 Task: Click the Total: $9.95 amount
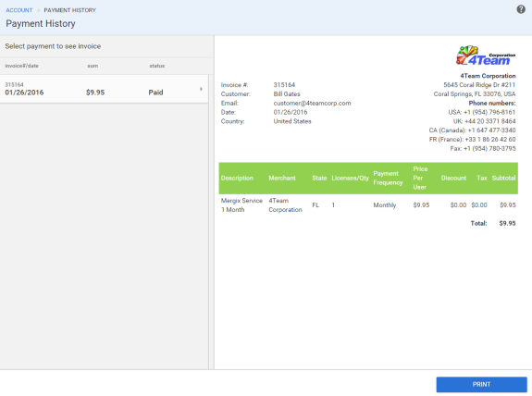507,223
